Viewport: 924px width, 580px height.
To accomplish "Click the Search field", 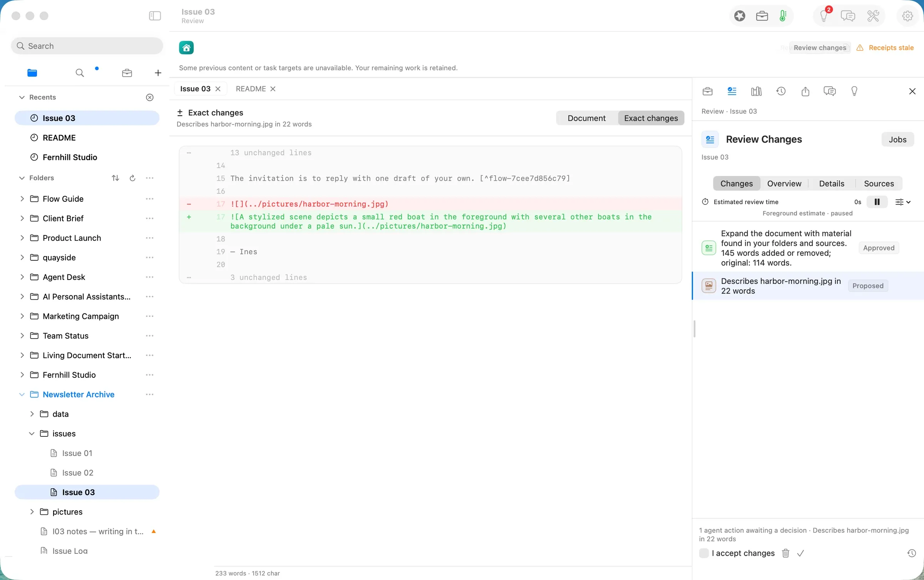I will (87, 46).
